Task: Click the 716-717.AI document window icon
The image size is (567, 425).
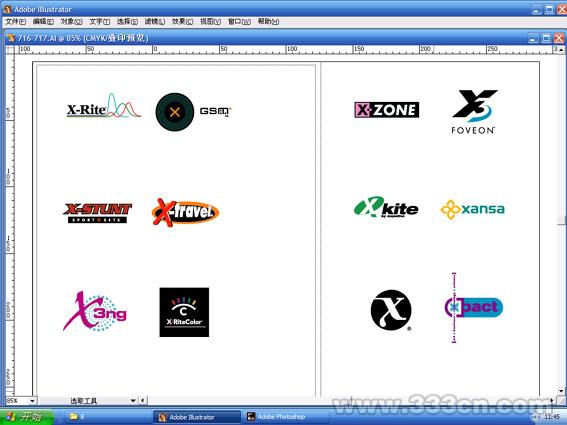Action: click(11, 38)
